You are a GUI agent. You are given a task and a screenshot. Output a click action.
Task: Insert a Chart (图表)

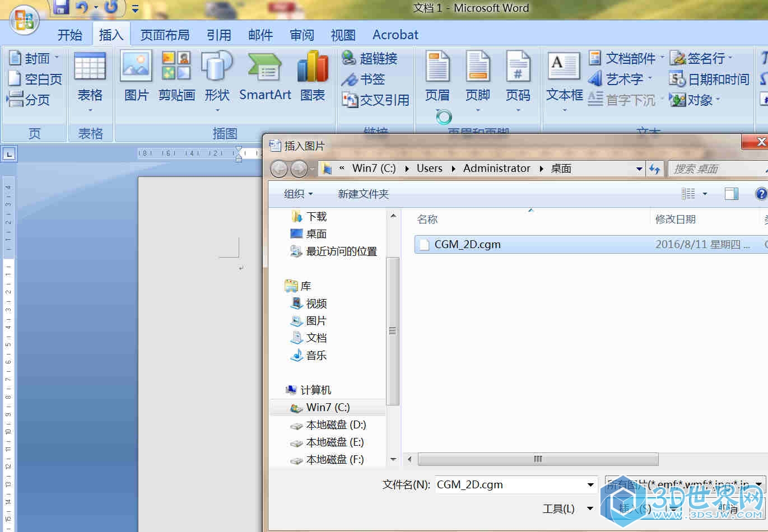pyautogui.click(x=313, y=77)
